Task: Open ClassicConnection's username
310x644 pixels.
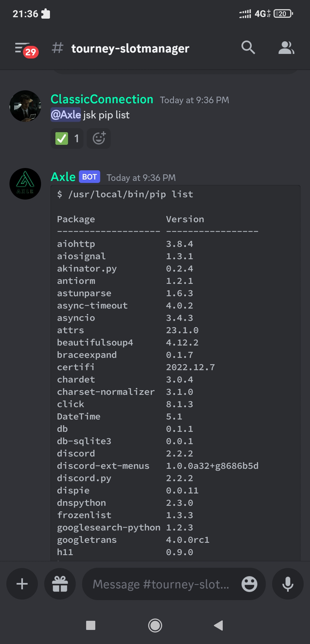Action: [x=102, y=99]
